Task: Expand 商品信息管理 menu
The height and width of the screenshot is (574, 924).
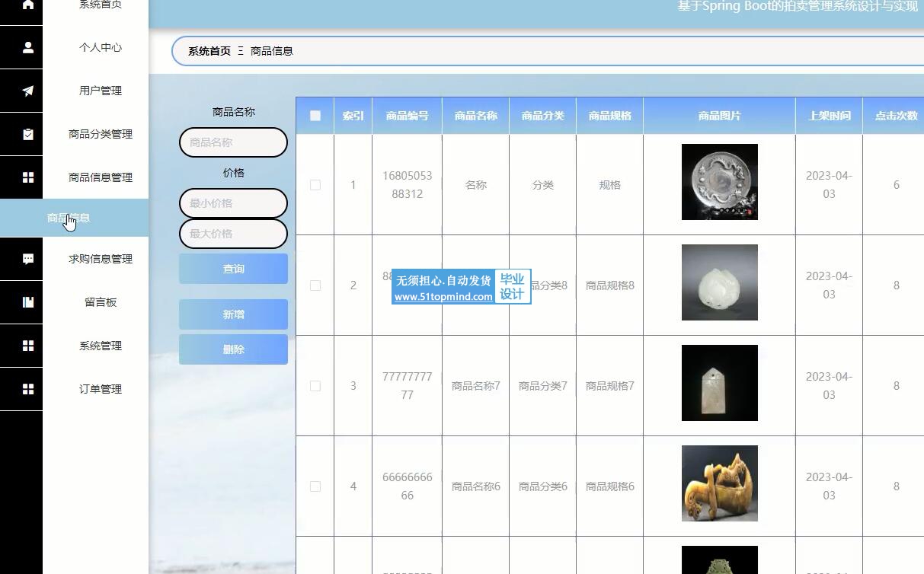Action: 101,177
